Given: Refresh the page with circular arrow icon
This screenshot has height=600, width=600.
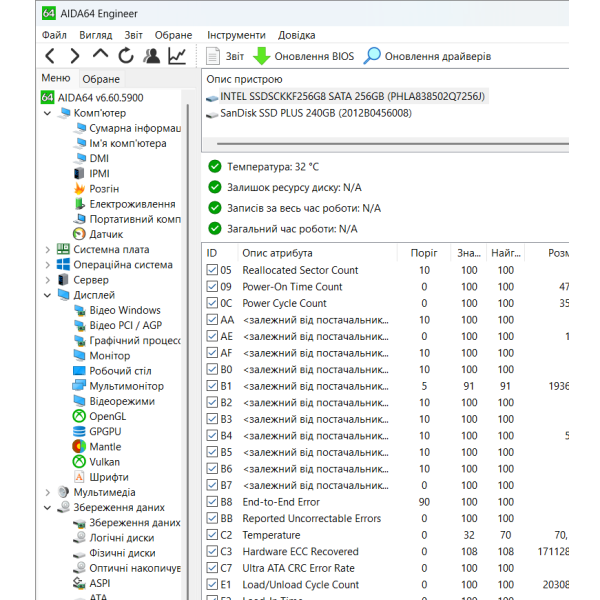Looking at the screenshot, I should point(126,56).
